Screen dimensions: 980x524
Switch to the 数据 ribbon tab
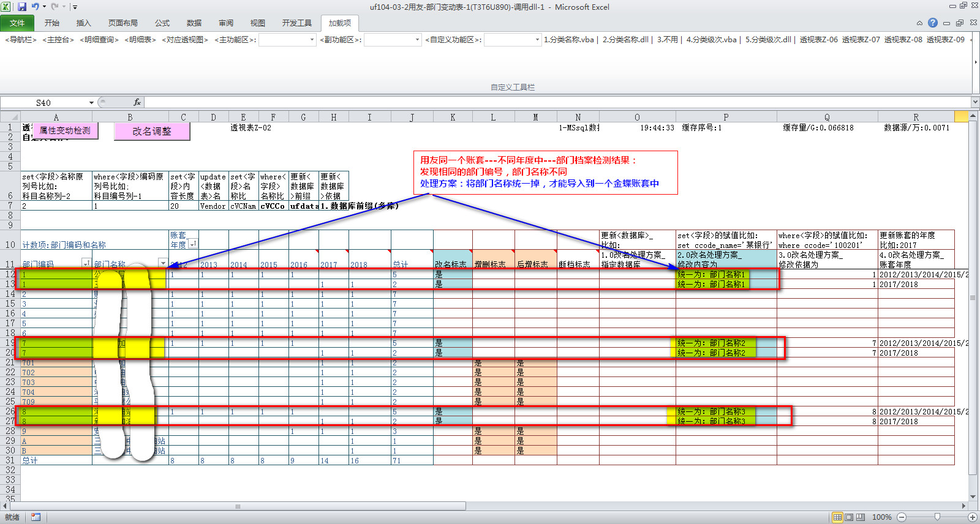(x=194, y=23)
